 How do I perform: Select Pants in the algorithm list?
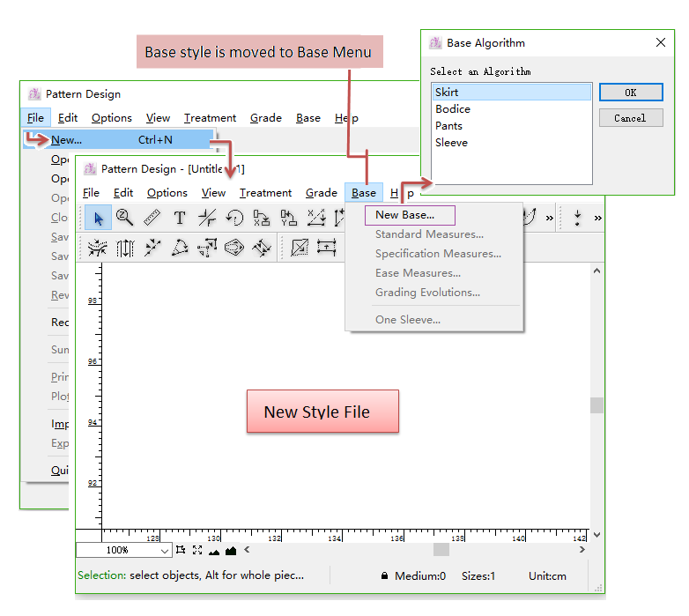pyautogui.click(x=448, y=126)
